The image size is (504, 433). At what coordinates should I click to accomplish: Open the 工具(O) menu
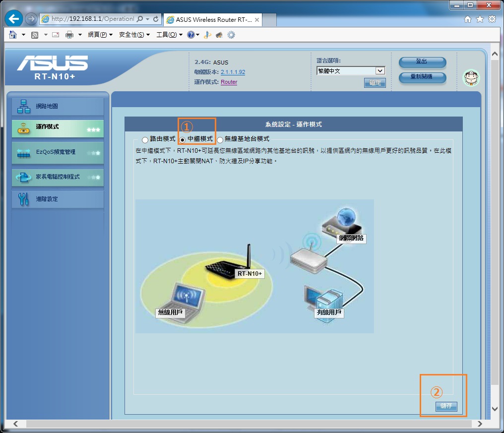coord(169,35)
